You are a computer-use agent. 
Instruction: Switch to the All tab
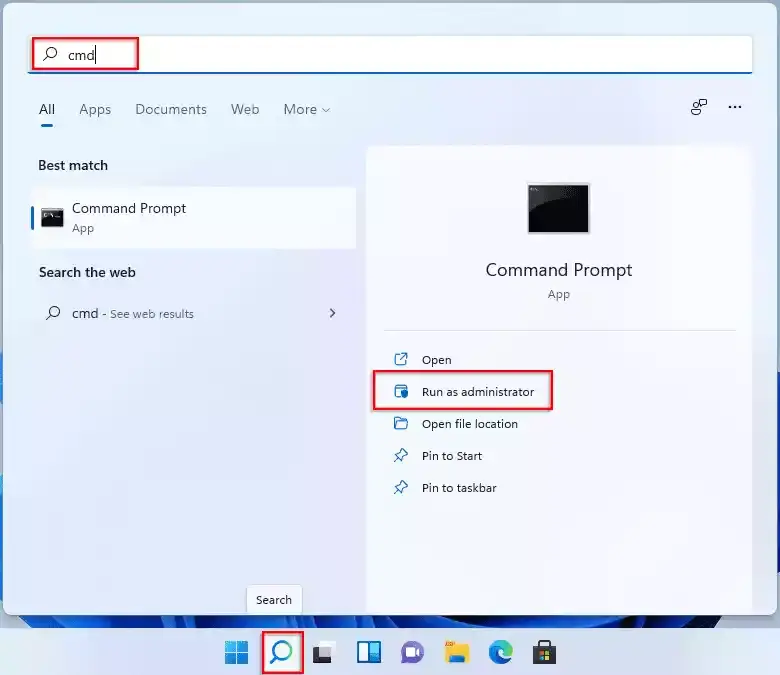pyautogui.click(x=47, y=109)
